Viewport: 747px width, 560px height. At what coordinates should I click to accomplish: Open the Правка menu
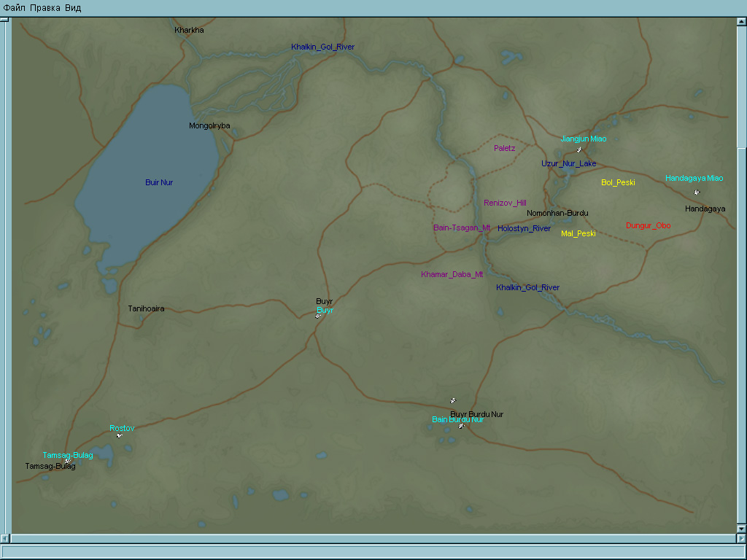pyautogui.click(x=44, y=8)
